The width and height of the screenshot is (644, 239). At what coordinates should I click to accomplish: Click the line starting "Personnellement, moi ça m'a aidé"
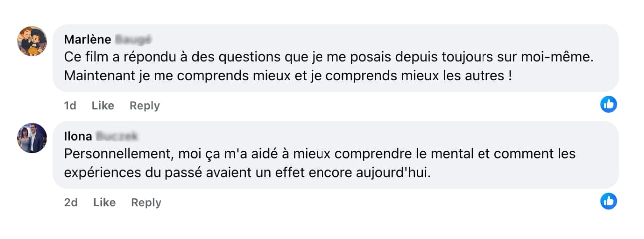(x=320, y=154)
